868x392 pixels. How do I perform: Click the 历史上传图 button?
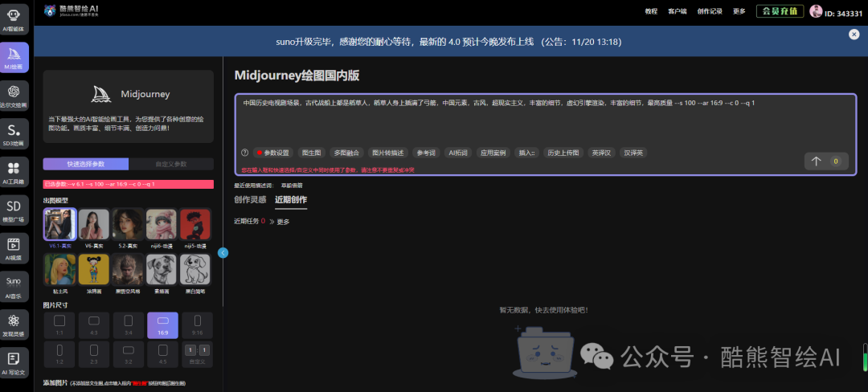[x=563, y=153]
